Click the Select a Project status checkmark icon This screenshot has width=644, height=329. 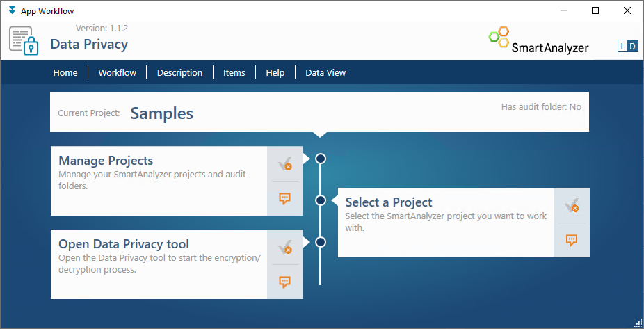click(571, 206)
